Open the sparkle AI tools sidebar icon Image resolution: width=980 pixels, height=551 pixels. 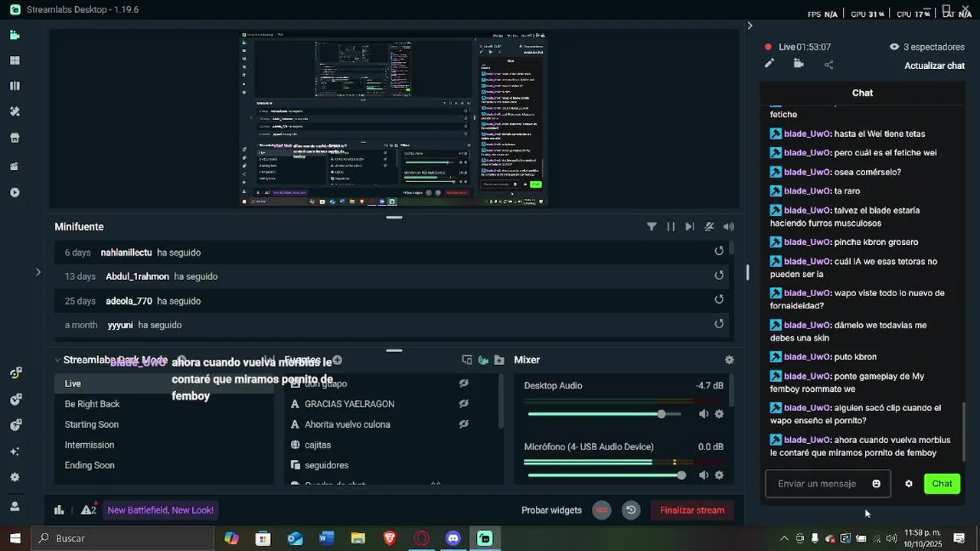coord(15,452)
